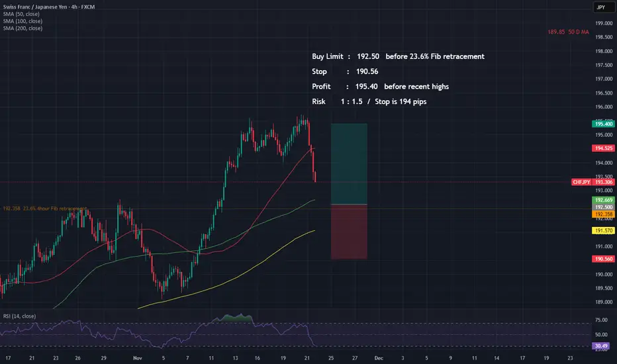Click the CHFJPY 193.306 current price tag
The image size is (617, 364).
click(x=593, y=182)
